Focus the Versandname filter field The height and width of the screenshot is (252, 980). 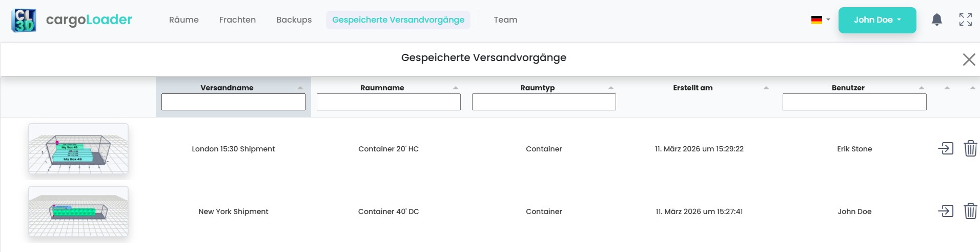click(233, 102)
